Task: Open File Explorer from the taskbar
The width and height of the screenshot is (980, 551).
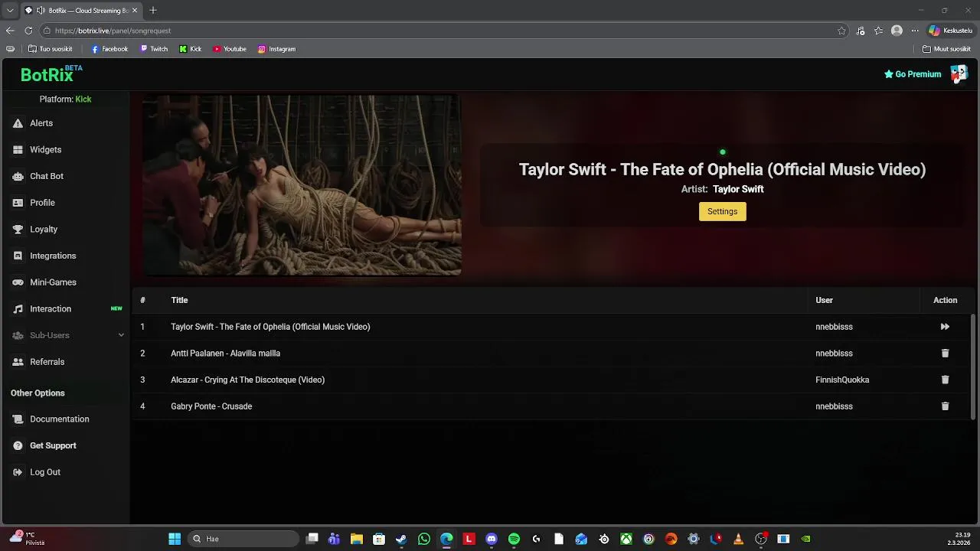Action: 356,539
